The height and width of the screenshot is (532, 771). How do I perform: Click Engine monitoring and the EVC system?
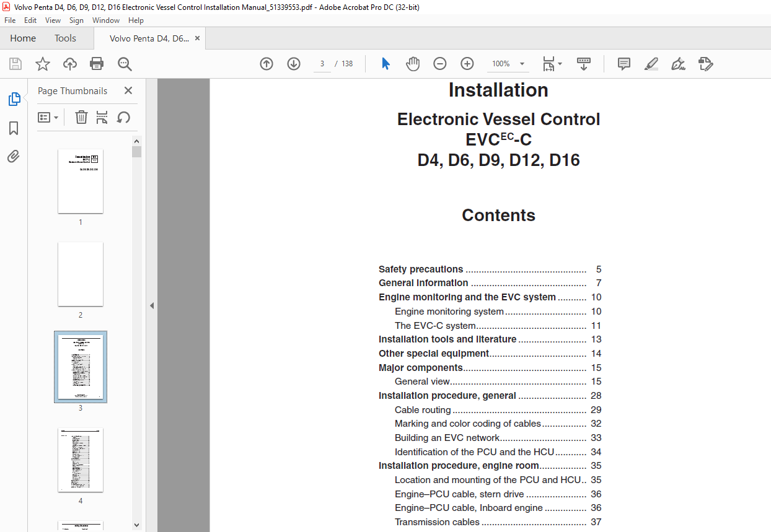[x=490, y=297]
